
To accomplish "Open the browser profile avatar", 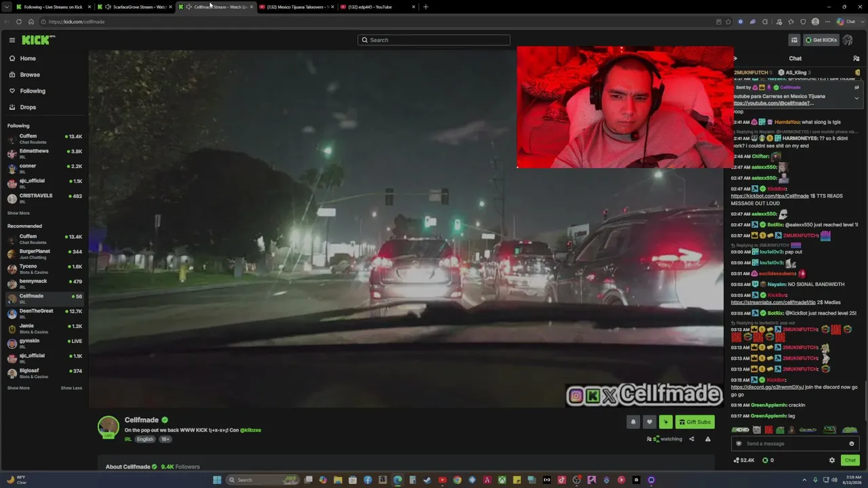I will tap(815, 22).
